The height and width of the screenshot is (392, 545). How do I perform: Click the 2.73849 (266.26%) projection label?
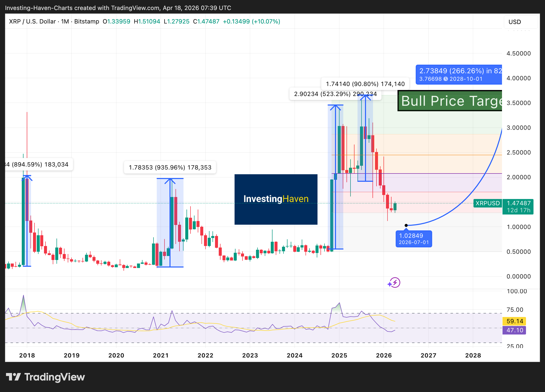coord(459,74)
